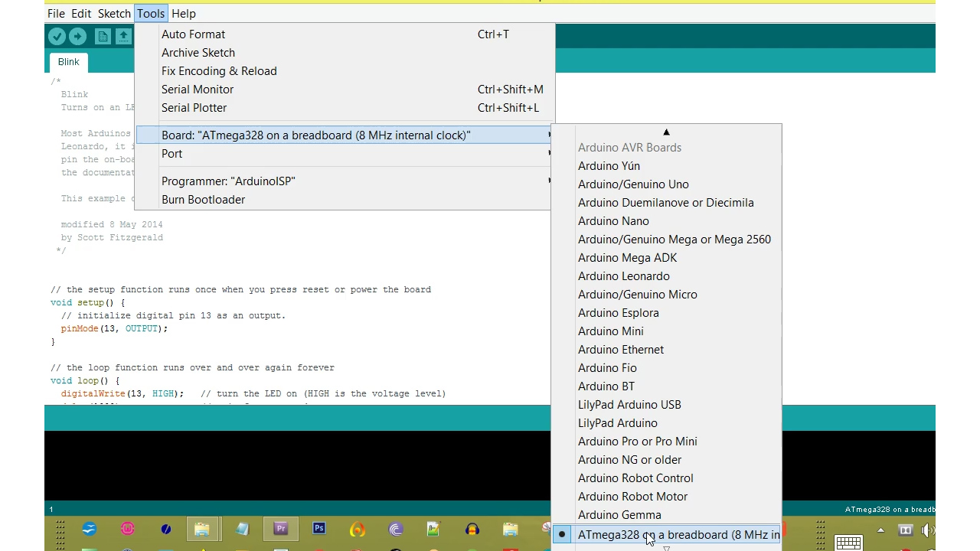Select the Arduino/Genuino Uno board

666,184
